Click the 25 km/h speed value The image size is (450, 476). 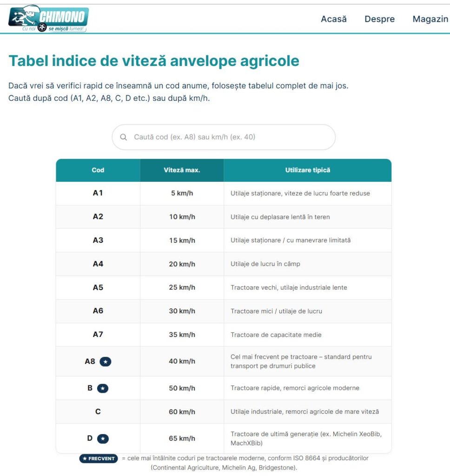coord(182,287)
